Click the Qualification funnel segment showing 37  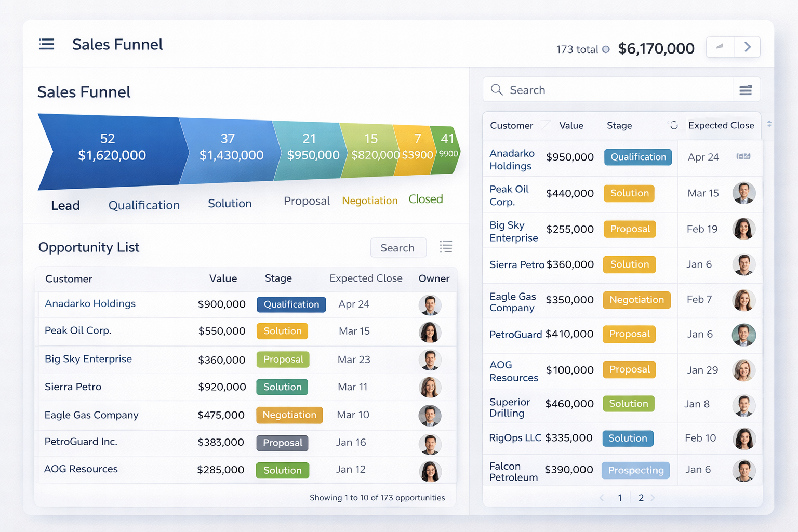(x=229, y=148)
